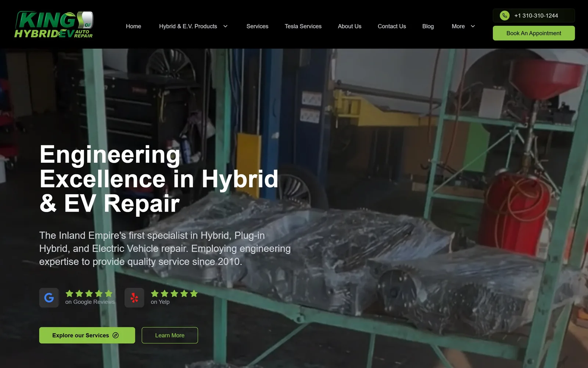
Task: Expand Hybrid & E.V. Products chevron
Action: (x=226, y=26)
